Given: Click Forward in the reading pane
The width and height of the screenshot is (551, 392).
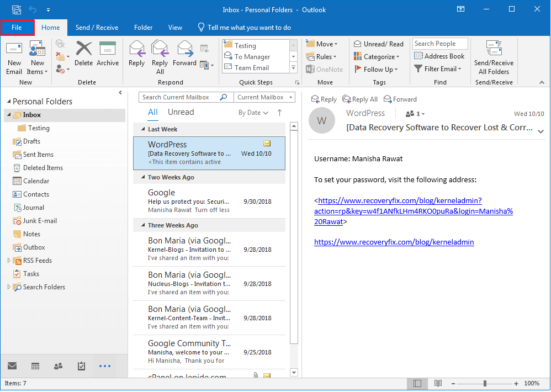Looking at the screenshot, I should tap(400, 99).
